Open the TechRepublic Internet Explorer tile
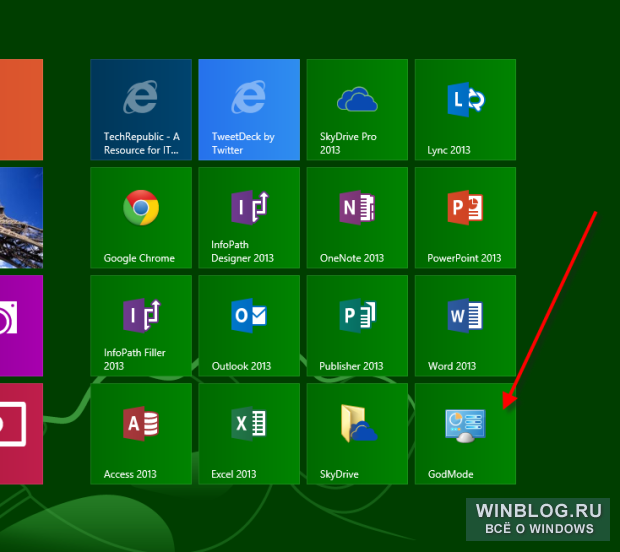This screenshot has height=552, width=620. tap(141, 110)
